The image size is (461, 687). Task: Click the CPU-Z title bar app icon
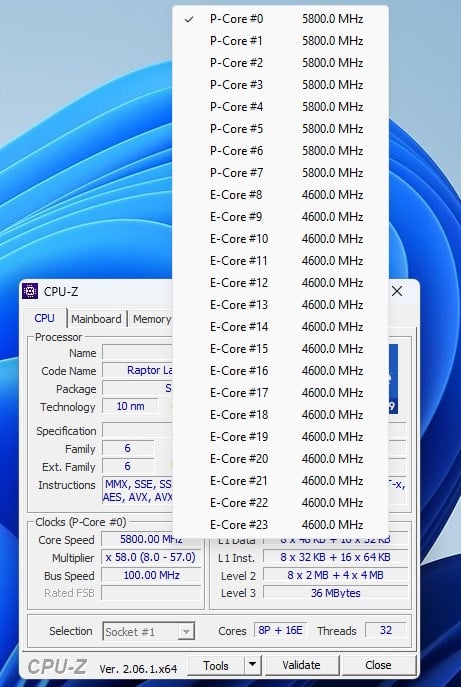pyautogui.click(x=30, y=291)
